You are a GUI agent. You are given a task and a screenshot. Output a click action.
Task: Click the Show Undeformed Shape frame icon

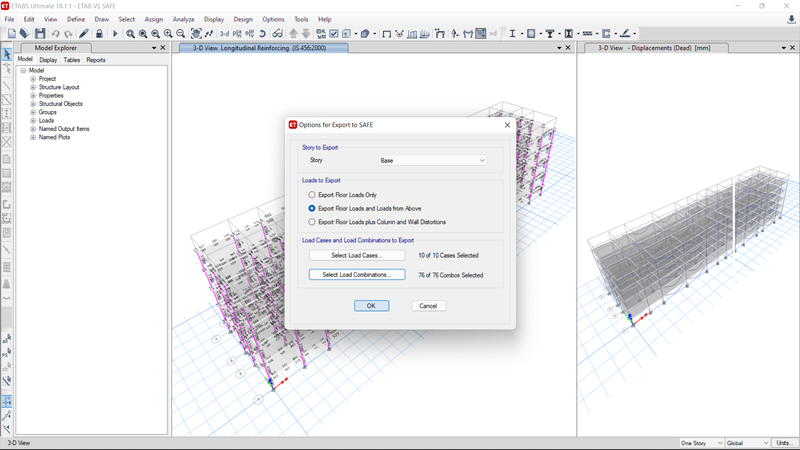click(387, 34)
